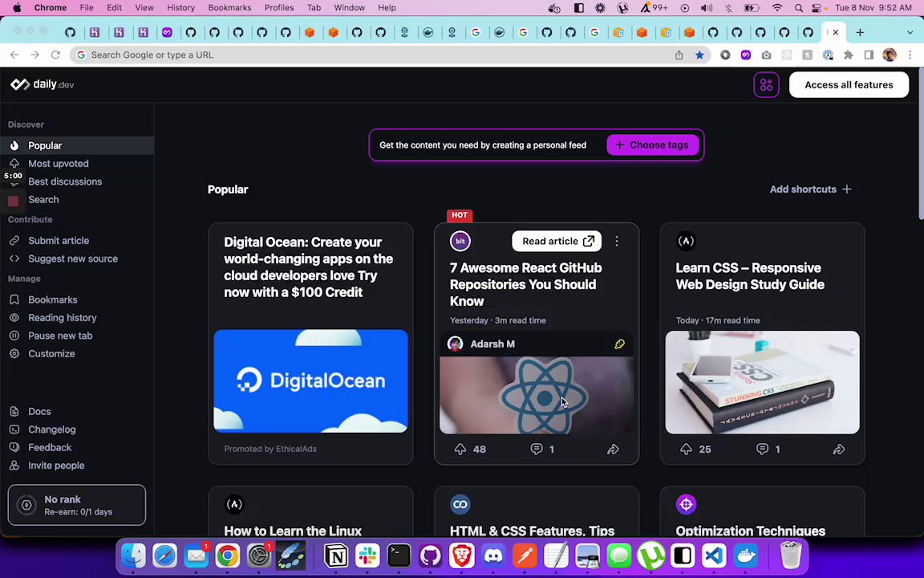Screen dimensions: 924x578
Task: Open freeCodeCamp source icon on Learn CSS card
Action: tap(686, 241)
